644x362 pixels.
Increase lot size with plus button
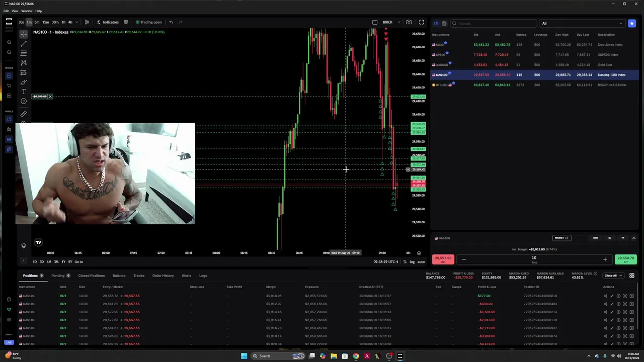tap(605, 259)
